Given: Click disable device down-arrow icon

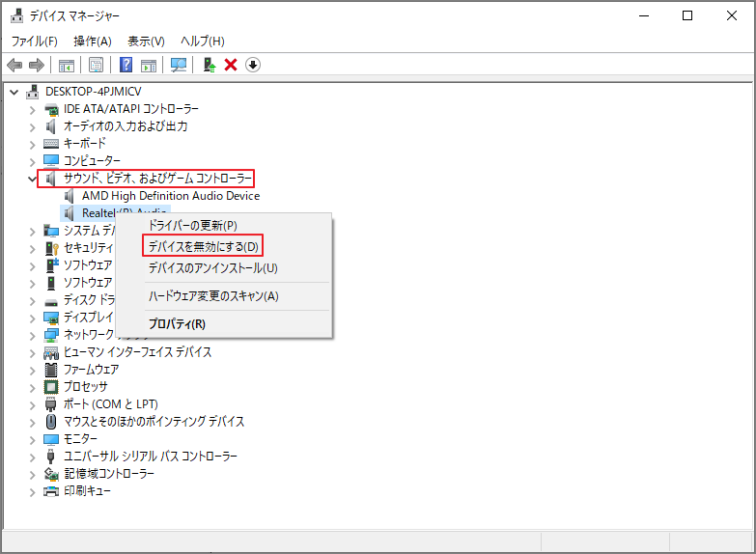Looking at the screenshot, I should point(253,65).
